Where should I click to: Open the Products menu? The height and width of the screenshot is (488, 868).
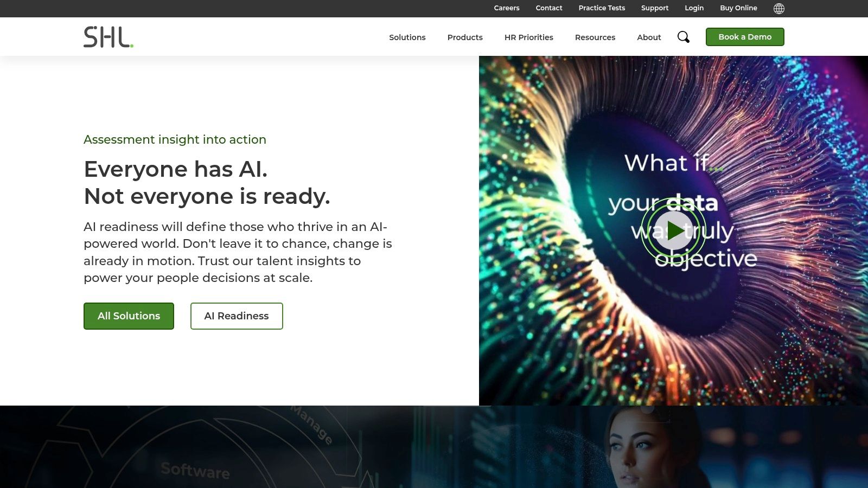coord(465,37)
